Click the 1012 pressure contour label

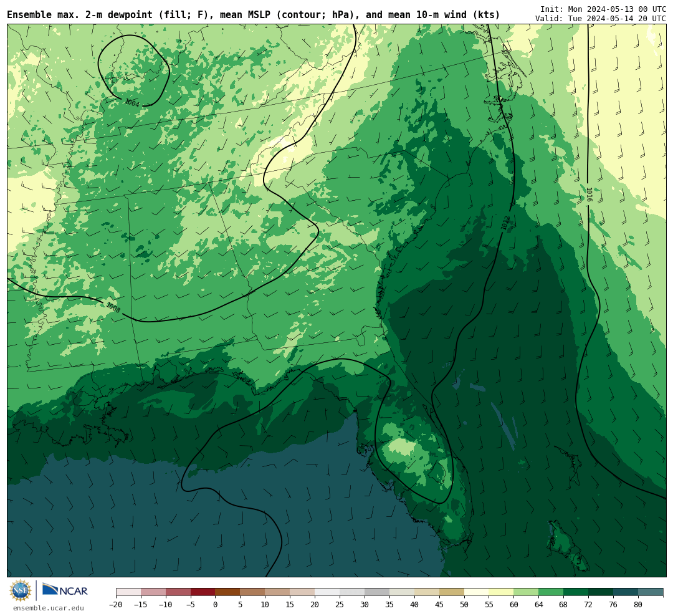click(x=505, y=223)
